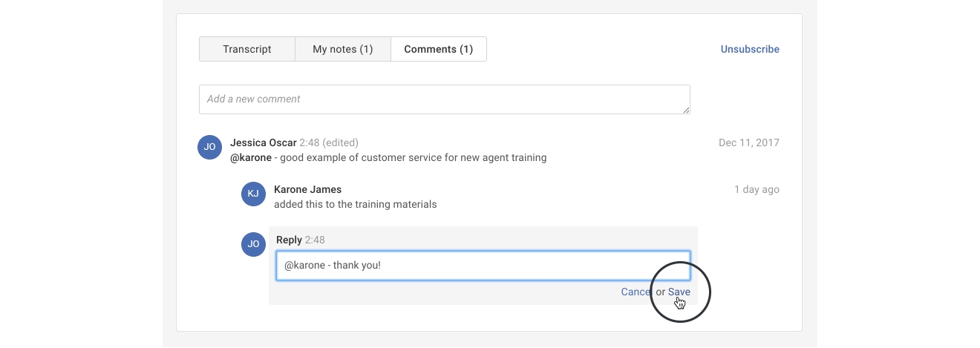This screenshot has height=348, width=980.
Task: Save the reply comment
Action: pos(679,292)
